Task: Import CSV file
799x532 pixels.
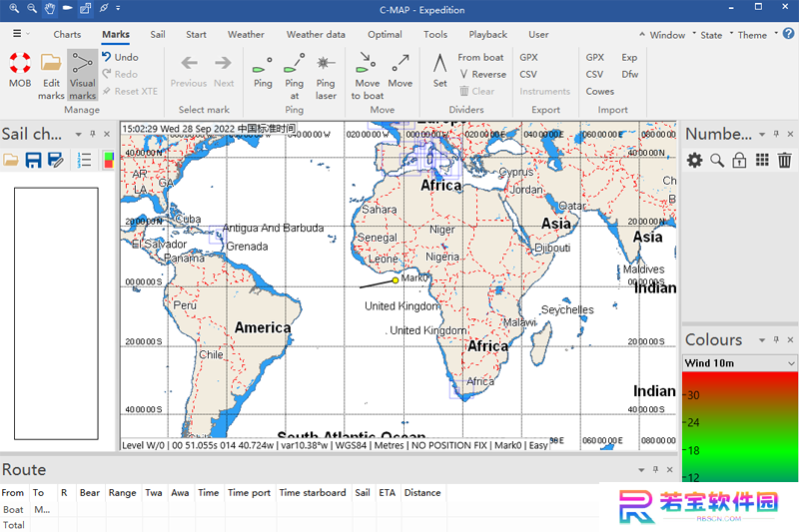Action: (x=594, y=74)
